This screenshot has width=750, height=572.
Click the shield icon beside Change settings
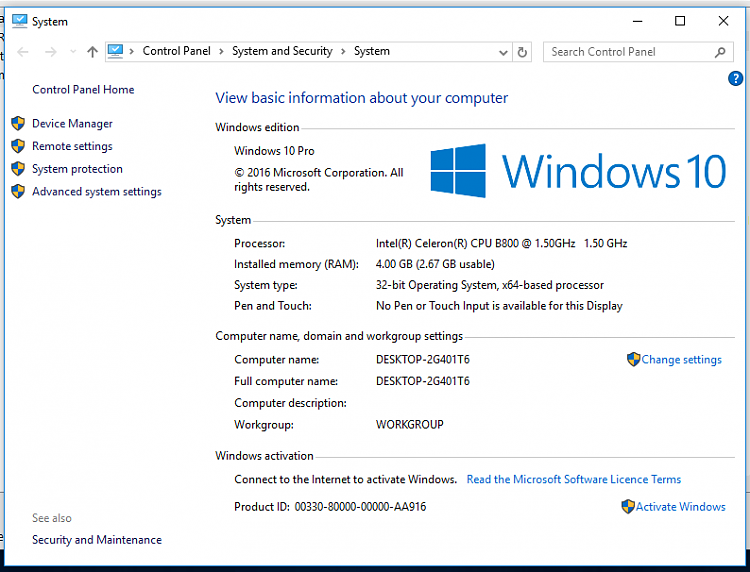click(x=633, y=359)
